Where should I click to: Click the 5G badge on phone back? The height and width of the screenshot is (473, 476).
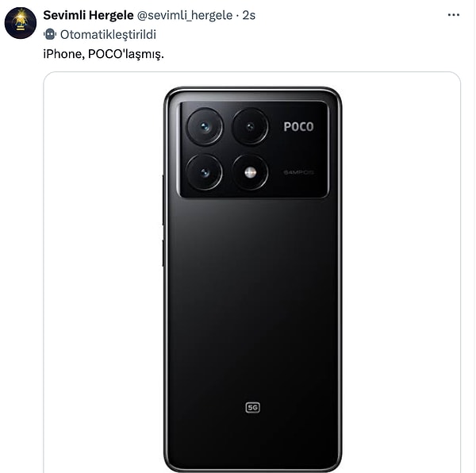[252, 407]
